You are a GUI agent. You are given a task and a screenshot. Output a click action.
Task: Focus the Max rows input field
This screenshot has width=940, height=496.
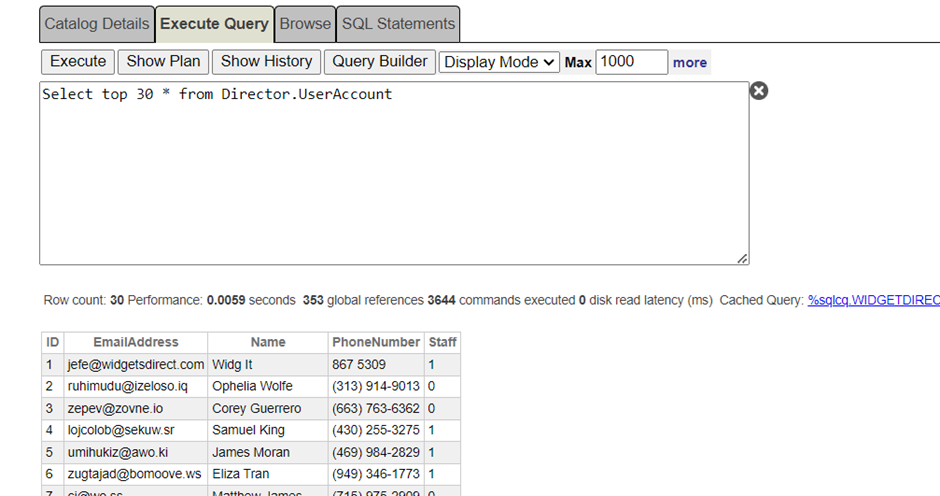(631, 62)
